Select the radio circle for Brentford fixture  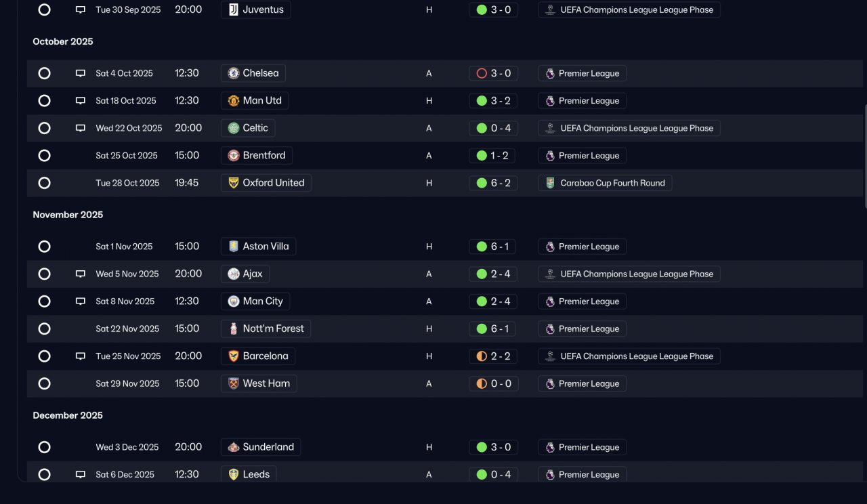pyautogui.click(x=44, y=156)
